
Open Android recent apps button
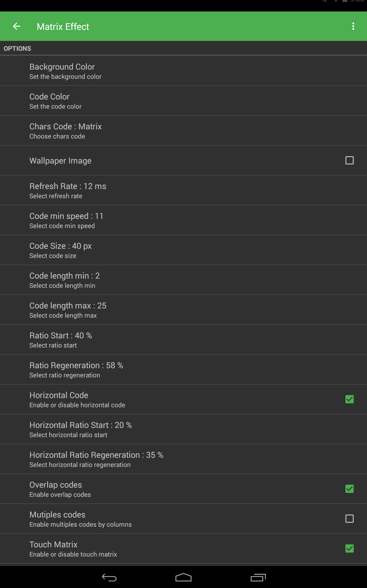point(258,577)
